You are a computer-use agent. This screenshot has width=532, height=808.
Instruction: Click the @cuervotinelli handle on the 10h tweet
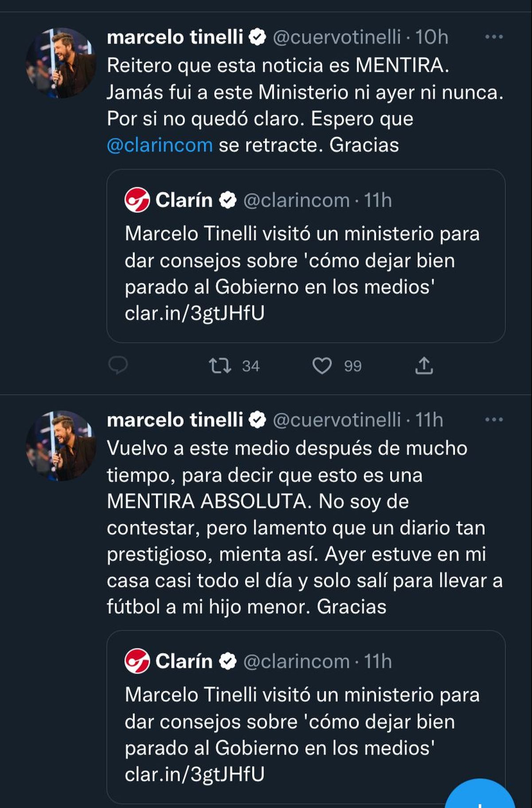click(x=336, y=37)
